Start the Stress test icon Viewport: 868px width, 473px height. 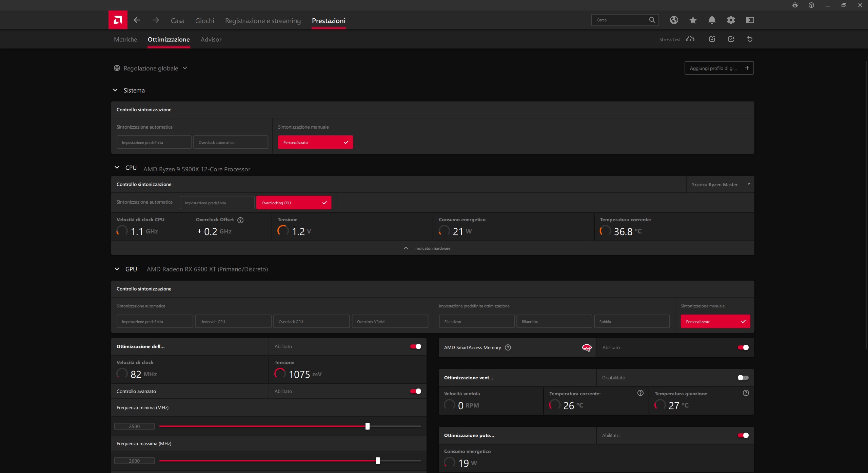coord(690,39)
